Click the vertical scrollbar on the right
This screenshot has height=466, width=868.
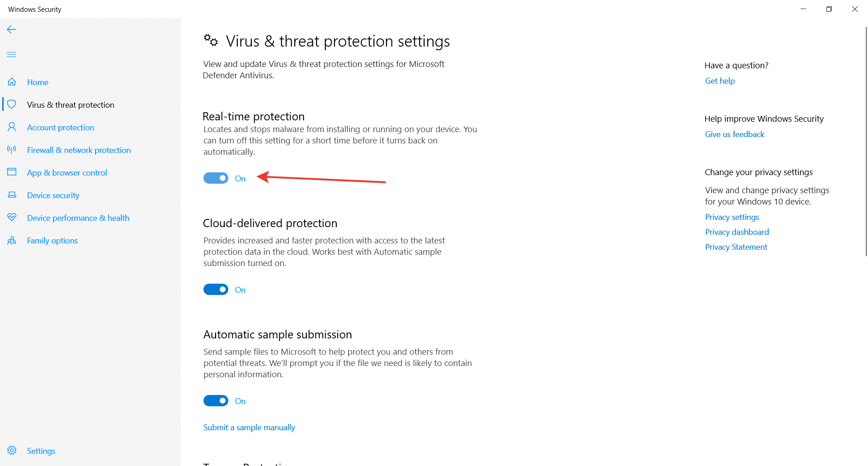[866, 141]
